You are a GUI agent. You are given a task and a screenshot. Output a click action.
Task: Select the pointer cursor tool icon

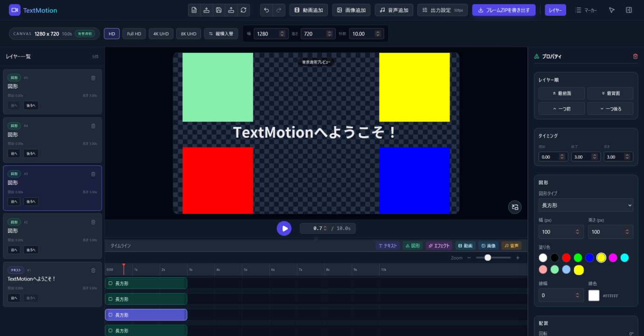612,10
